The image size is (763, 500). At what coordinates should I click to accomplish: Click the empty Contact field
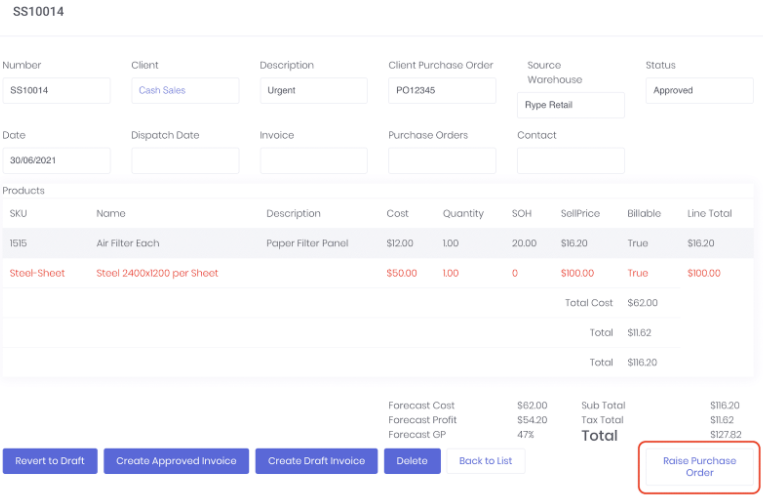click(570, 161)
